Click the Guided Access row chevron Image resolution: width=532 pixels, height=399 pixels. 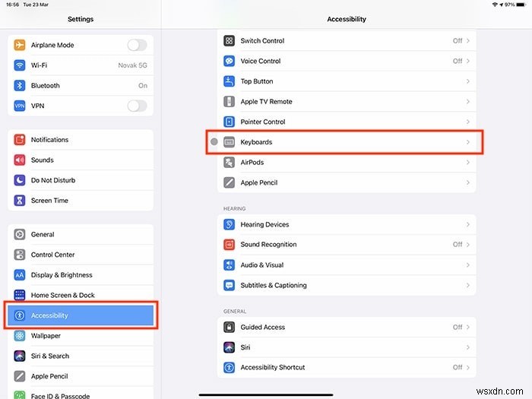click(x=468, y=327)
